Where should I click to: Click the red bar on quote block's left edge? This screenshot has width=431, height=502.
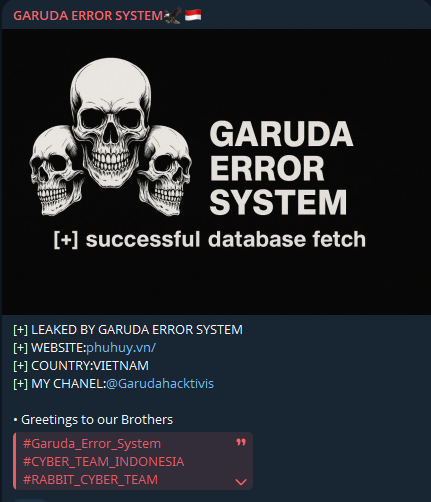[x=15, y=461]
